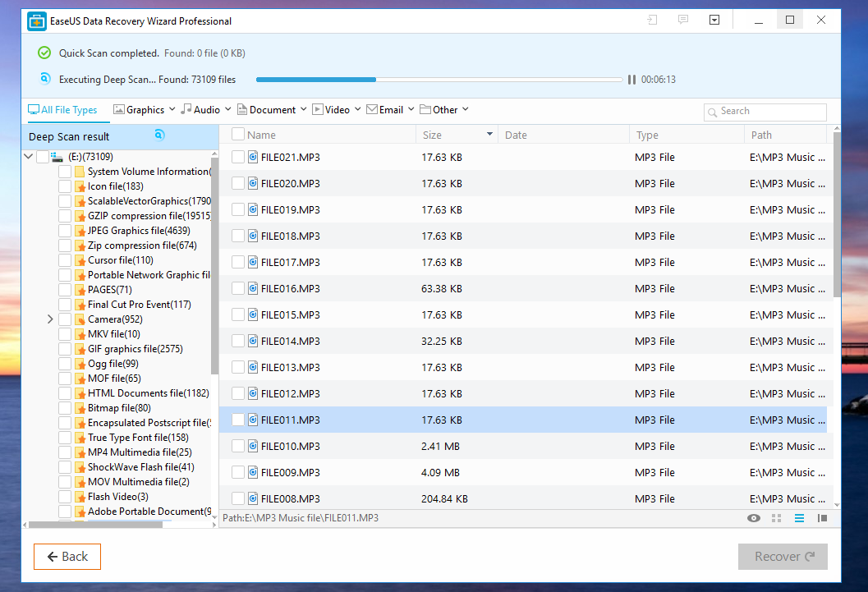Click the Flash Video(3) folder icon

pos(80,497)
